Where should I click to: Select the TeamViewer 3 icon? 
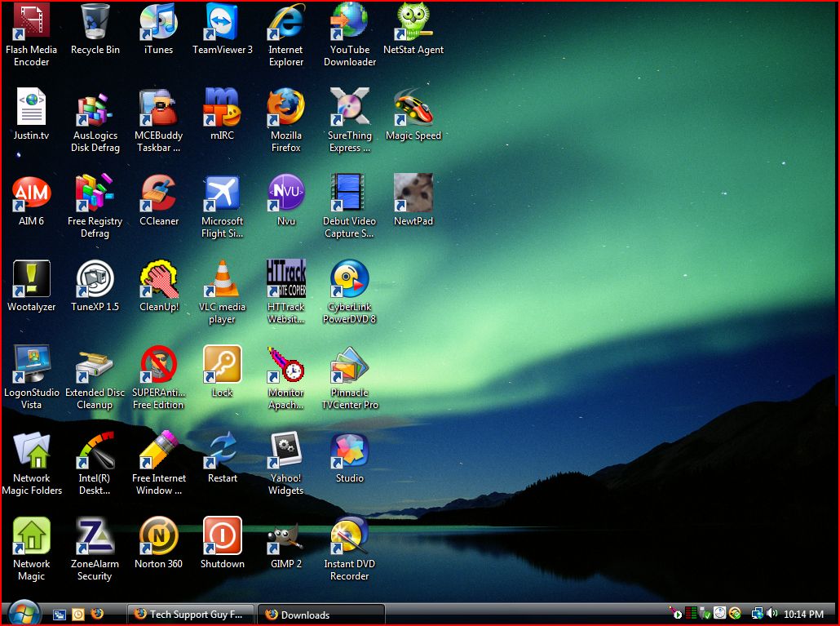pos(223,21)
